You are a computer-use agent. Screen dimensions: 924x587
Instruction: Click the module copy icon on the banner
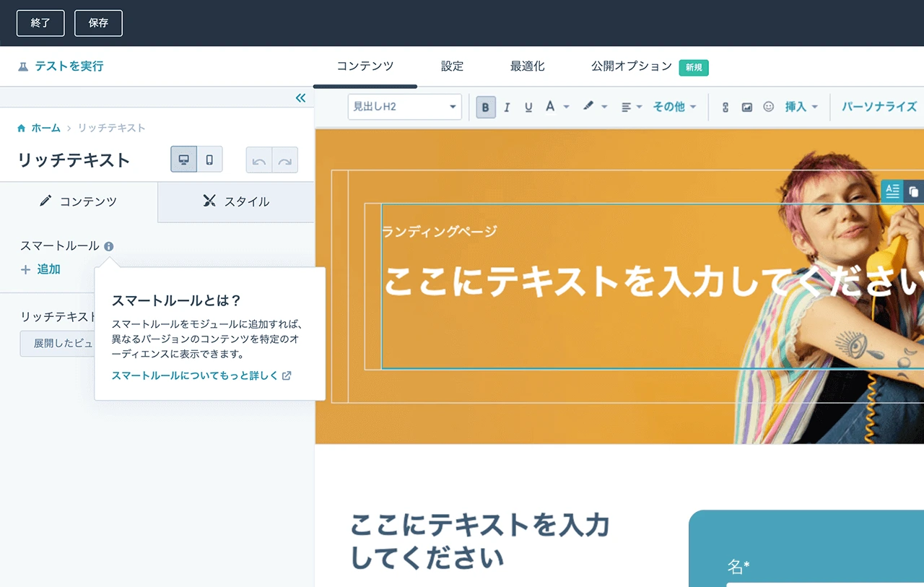tap(914, 191)
